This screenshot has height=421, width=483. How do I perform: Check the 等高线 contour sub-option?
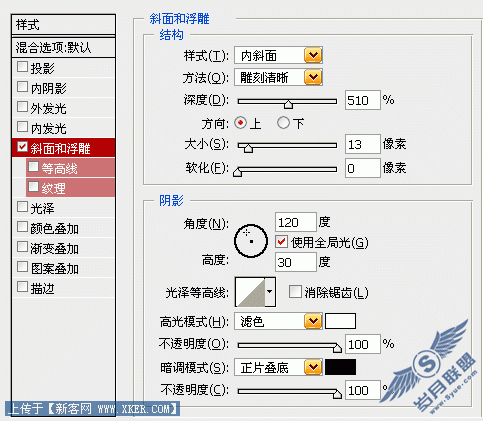coord(33,166)
